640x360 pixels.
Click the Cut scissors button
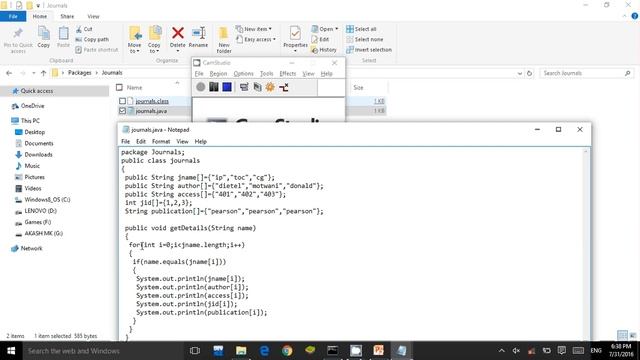click(x=84, y=29)
